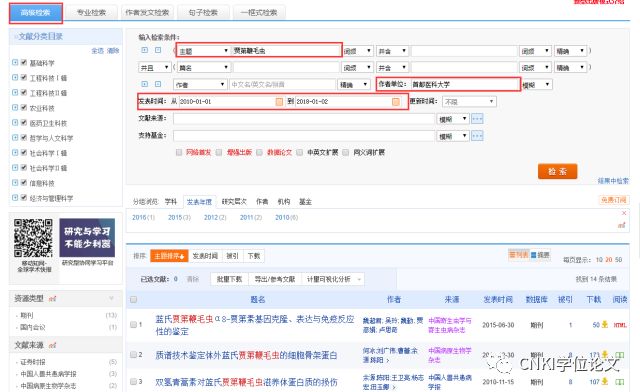Screen dimensions: 640x392
Task: Open the 模糊 dropdown beside 作者单位
Action: pos(537,85)
